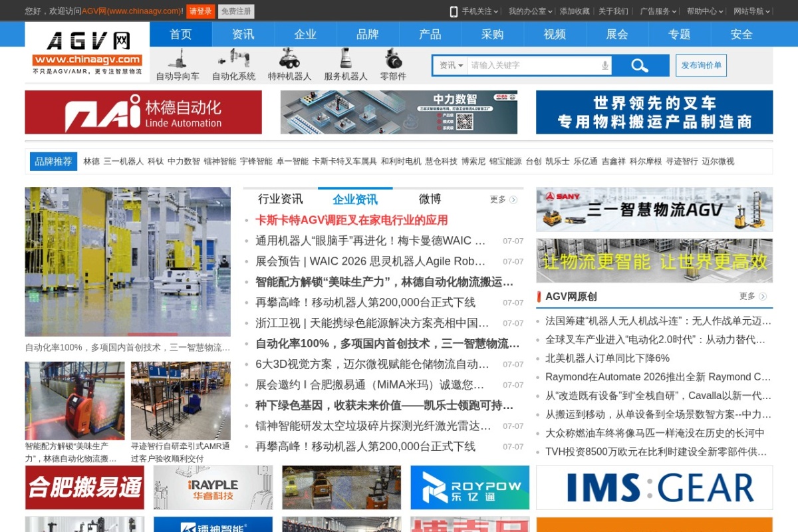Click arrow icon next to AGV网原创 更多

[x=763, y=297]
